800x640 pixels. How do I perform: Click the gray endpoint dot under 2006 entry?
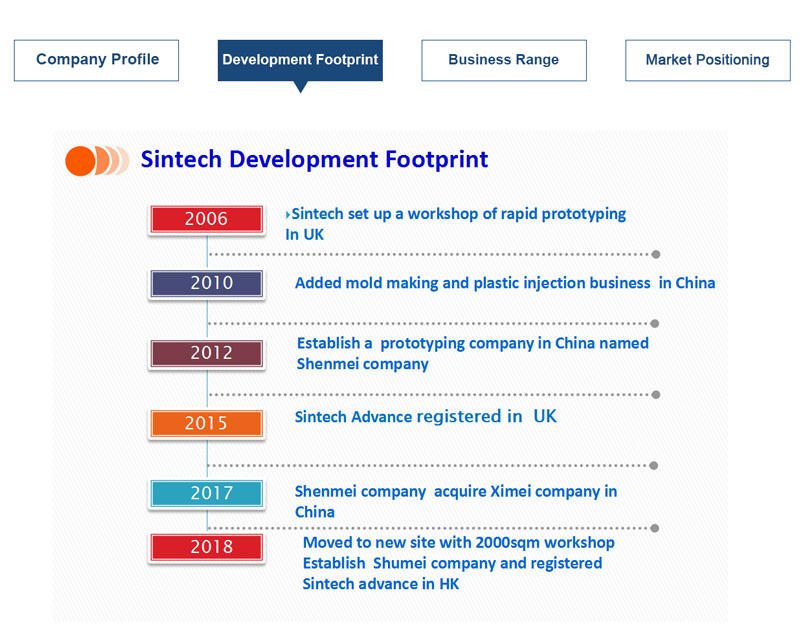(656, 254)
